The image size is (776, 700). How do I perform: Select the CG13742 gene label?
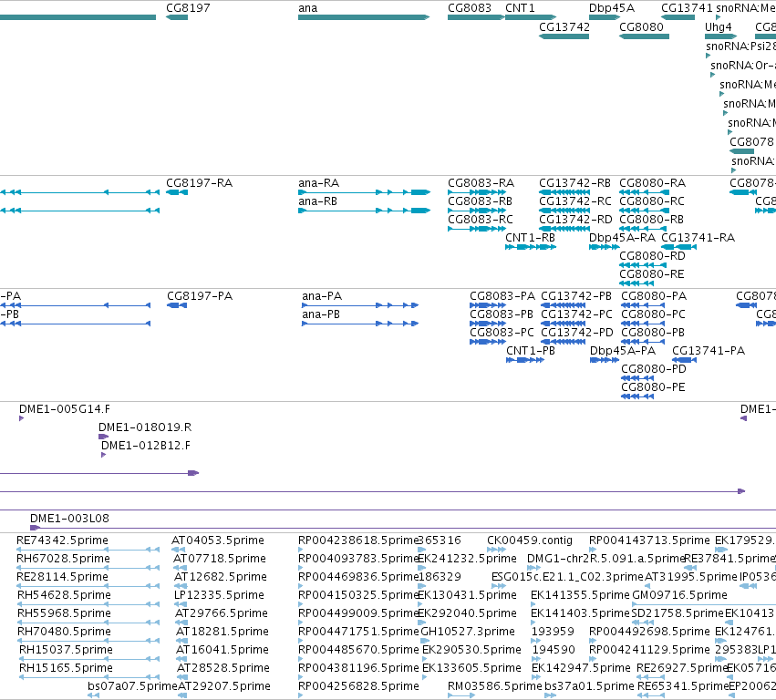[564, 26]
